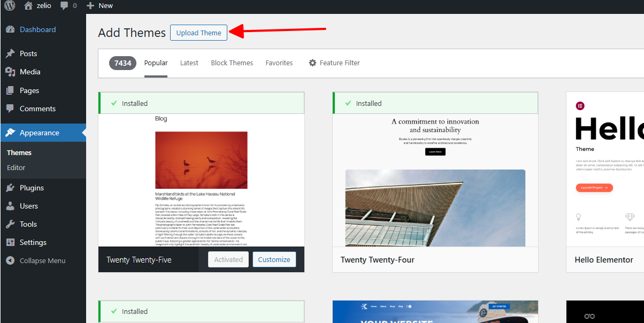The width and height of the screenshot is (644, 323).
Task: Click the Appearance menu label
Action: pyautogui.click(x=40, y=133)
